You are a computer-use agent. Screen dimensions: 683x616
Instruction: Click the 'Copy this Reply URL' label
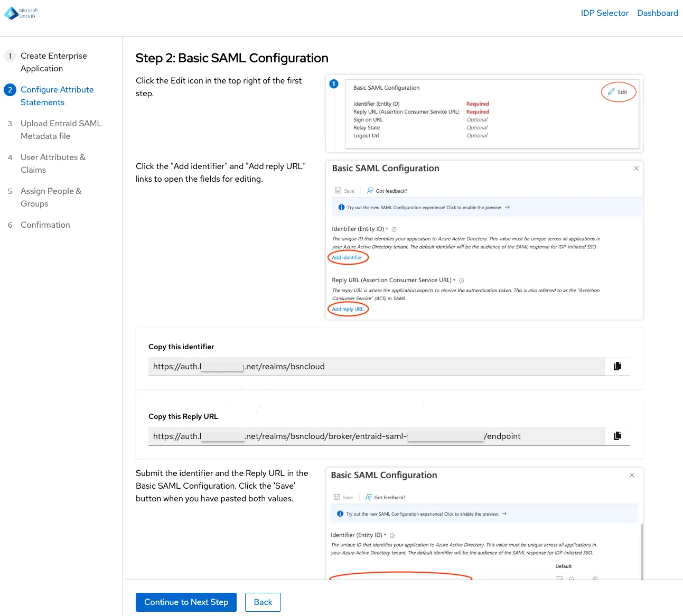click(183, 417)
